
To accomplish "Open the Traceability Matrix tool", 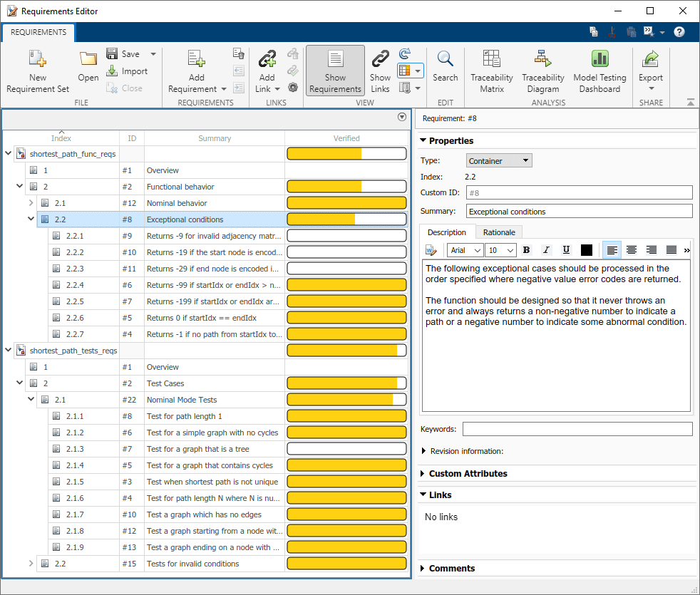I will (x=491, y=60).
